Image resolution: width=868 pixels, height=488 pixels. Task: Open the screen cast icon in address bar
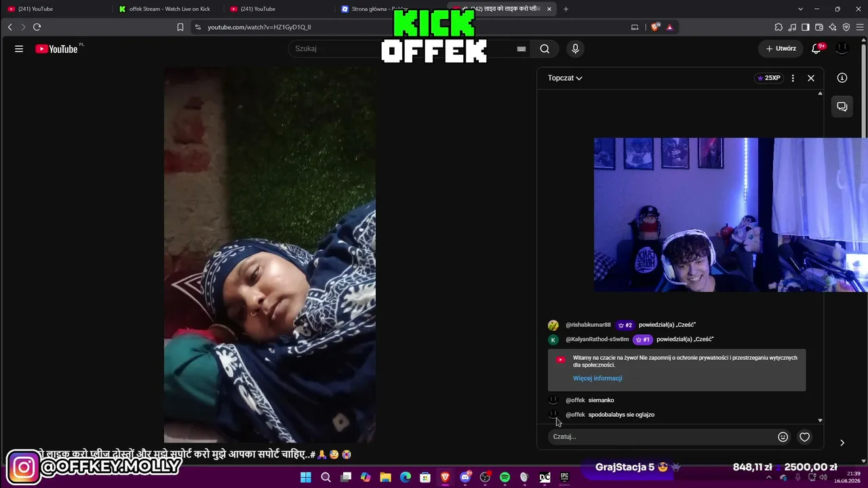635,27
